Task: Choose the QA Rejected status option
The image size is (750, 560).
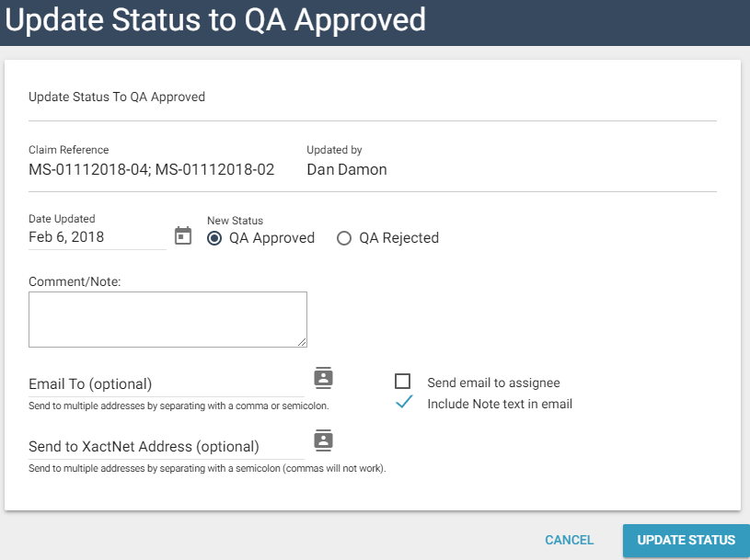Action: click(x=344, y=238)
